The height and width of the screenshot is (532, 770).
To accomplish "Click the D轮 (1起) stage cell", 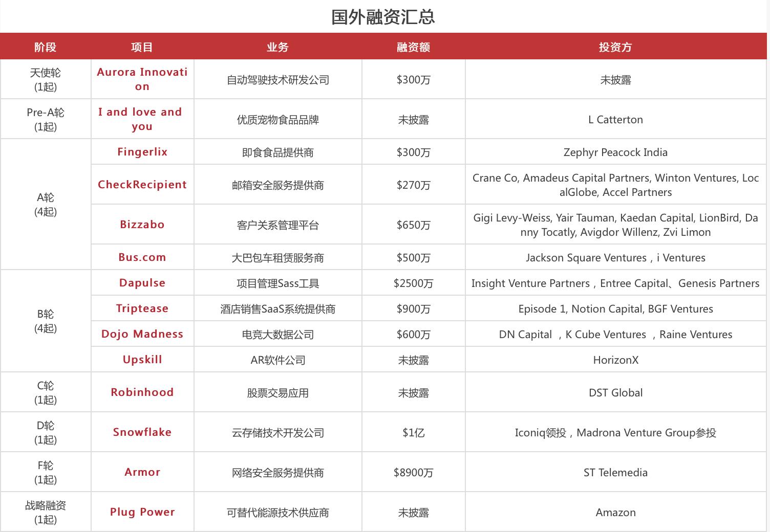I will pyautogui.click(x=46, y=433).
